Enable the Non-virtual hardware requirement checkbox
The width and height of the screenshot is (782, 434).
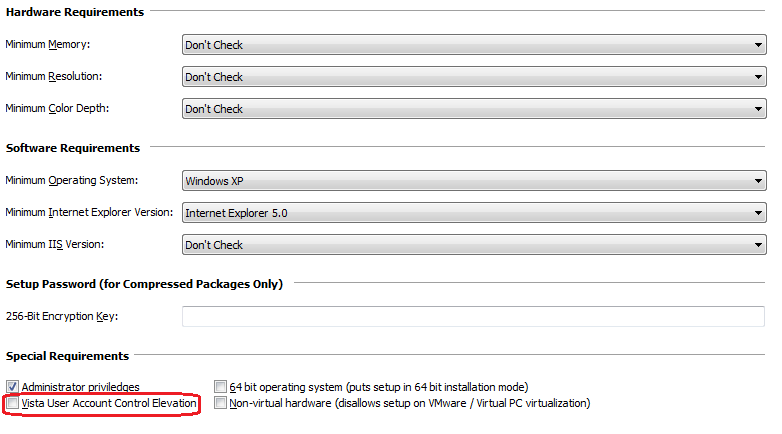[220, 403]
